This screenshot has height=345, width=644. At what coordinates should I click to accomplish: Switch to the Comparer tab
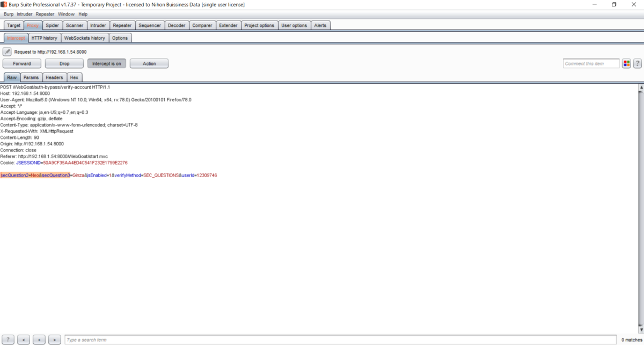[202, 25]
